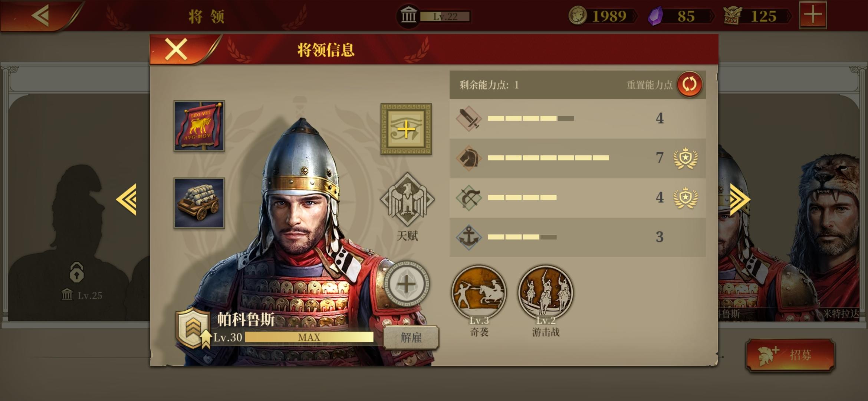Close the 将领信息 panel
The height and width of the screenshot is (401, 868).
pyautogui.click(x=176, y=49)
